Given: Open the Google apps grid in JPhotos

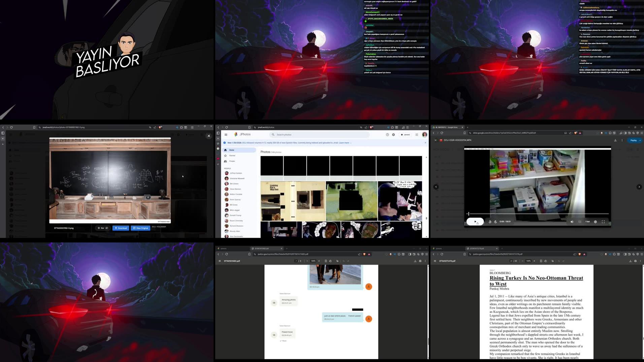Looking at the screenshot, I should click(x=417, y=134).
